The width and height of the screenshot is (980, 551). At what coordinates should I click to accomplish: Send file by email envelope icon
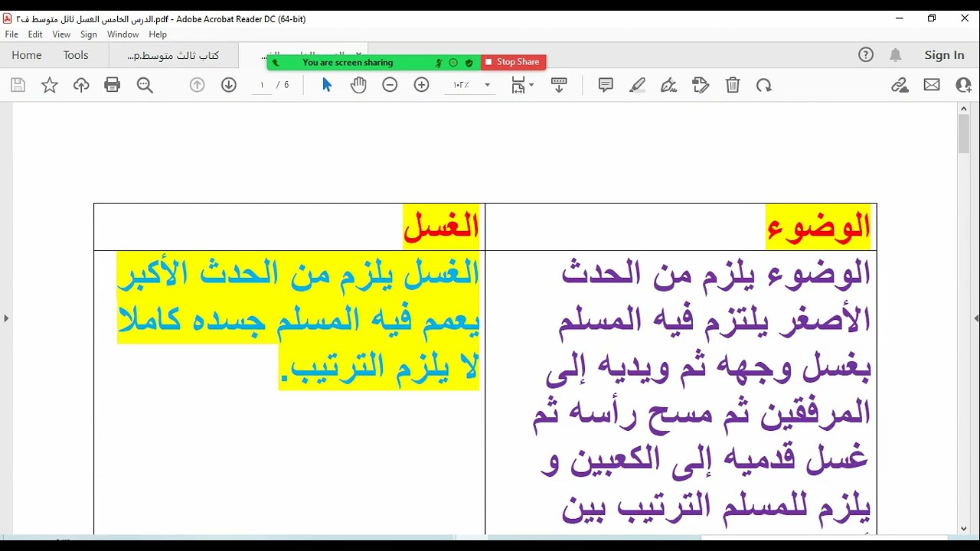click(x=932, y=85)
